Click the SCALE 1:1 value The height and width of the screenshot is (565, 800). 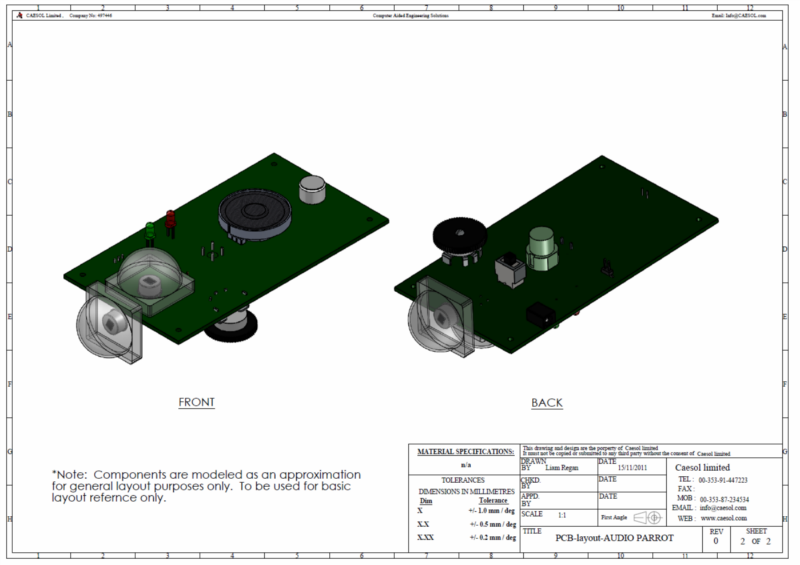pyautogui.click(x=562, y=515)
